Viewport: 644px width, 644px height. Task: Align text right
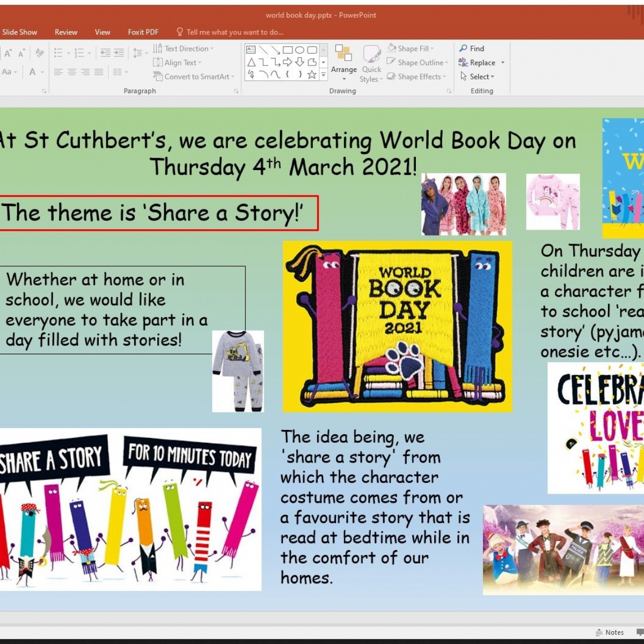point(85,72)
